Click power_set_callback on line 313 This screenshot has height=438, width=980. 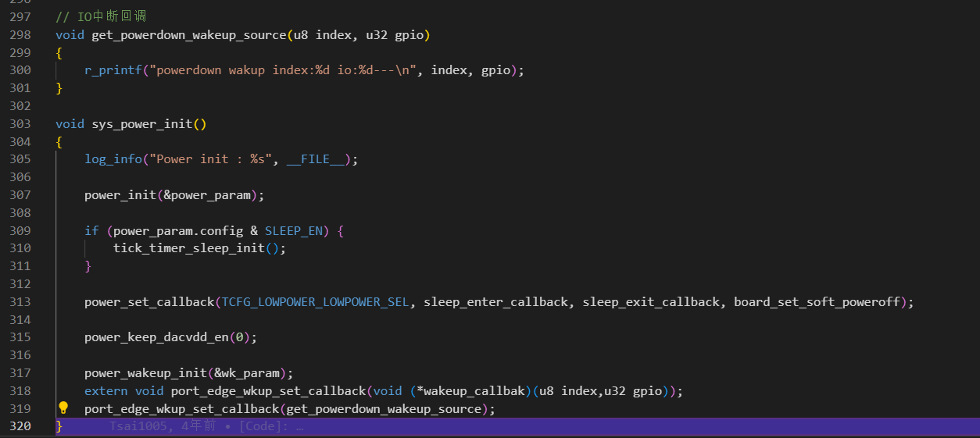tap(148, 301)
